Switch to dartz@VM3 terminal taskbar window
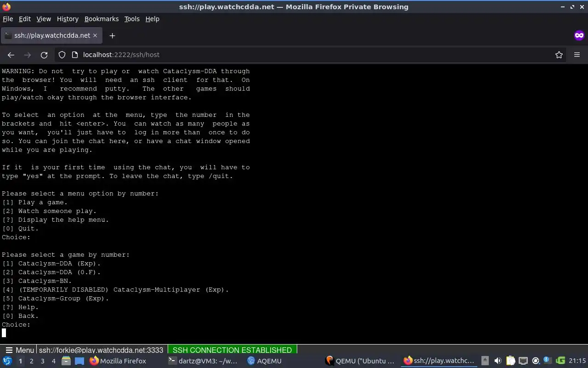 coord(203,361)
